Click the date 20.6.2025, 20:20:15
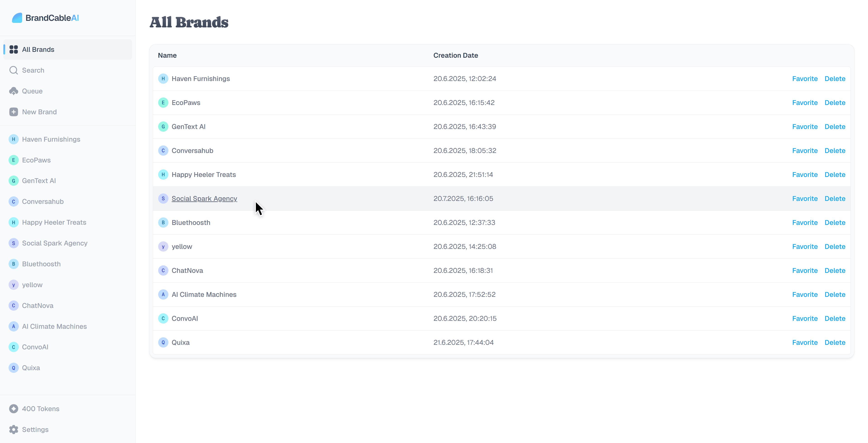The width and height of the screenshot is (868, 443). [465, 319]
